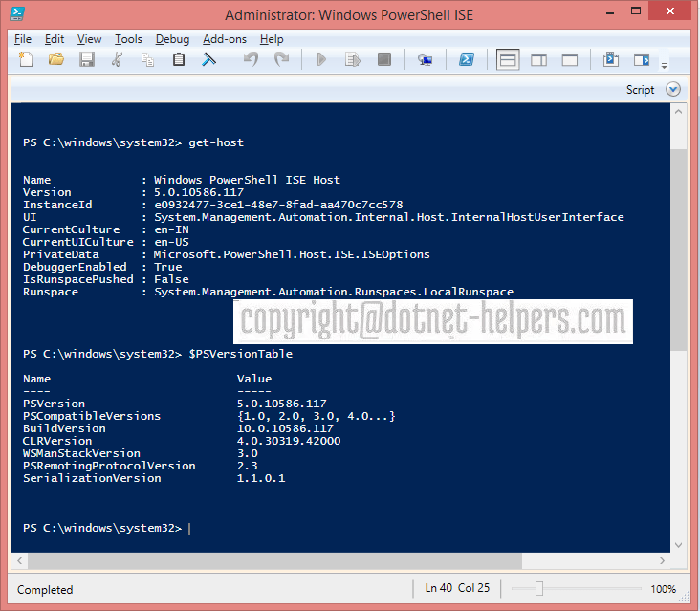The height and width of the screenshot is (611, 700).
Task: Adjust the zoom slider thumb
Action: (x=539, y=589)
